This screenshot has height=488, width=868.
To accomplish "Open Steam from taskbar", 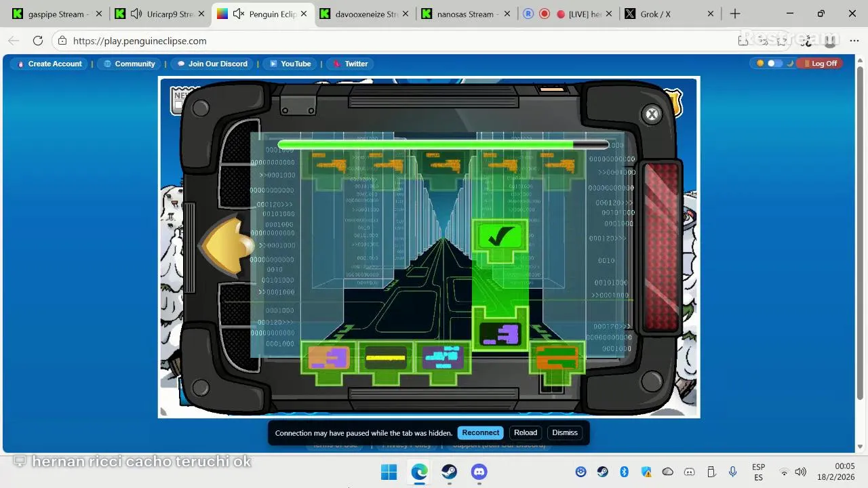I will [449, 472].
